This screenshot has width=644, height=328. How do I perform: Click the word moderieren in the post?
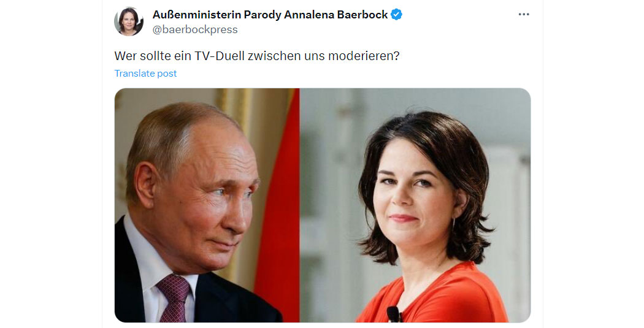click(x=364, y=55)
